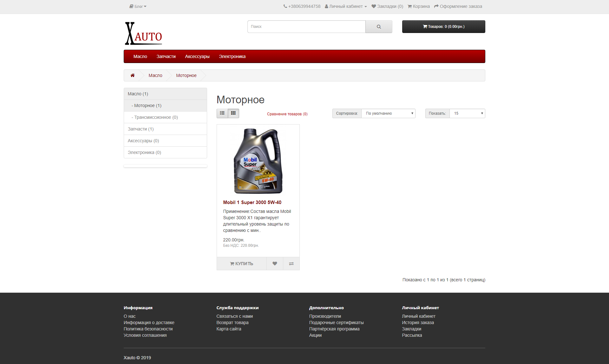Click compare arrows icon on product

[x=291, y=264]
